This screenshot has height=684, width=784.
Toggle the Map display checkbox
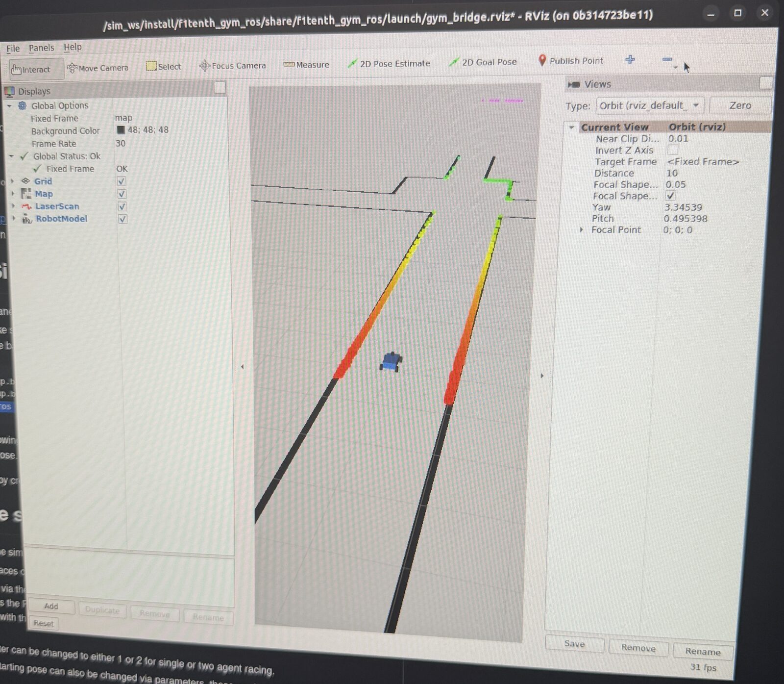(x=122, y=194)
